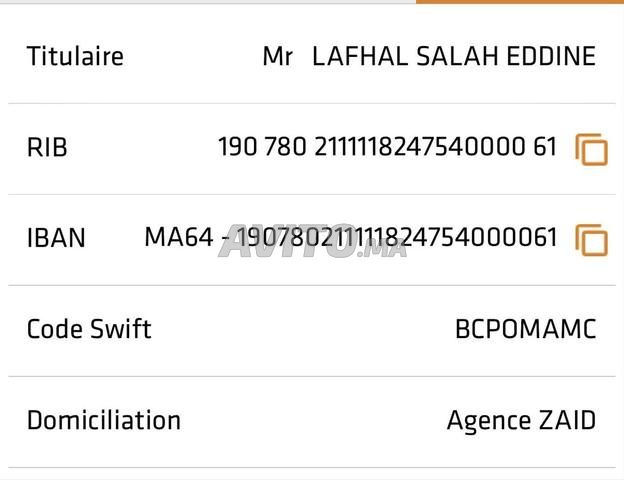Click the AVITO.MA watermark logo
Viewport: 624px width, 480px height.
[312, 242]
